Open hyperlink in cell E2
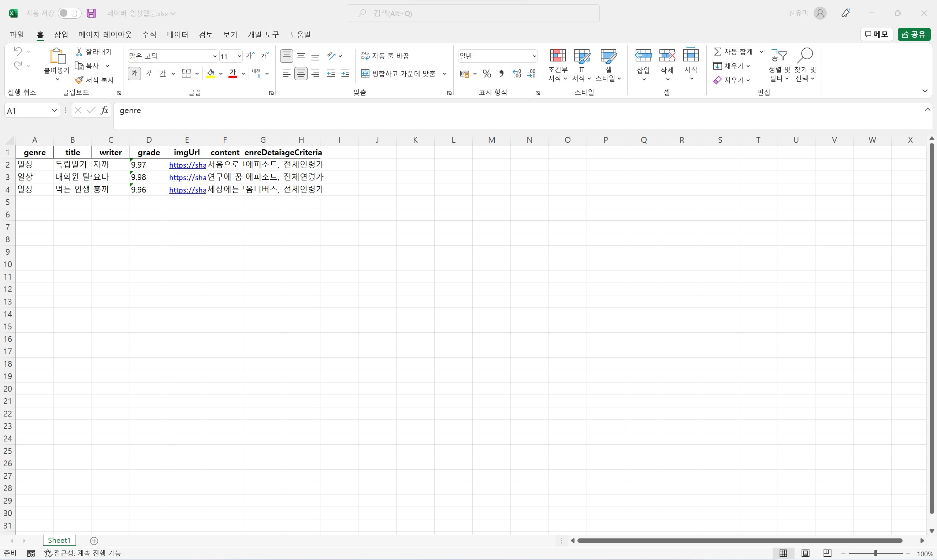 [187, 165]
